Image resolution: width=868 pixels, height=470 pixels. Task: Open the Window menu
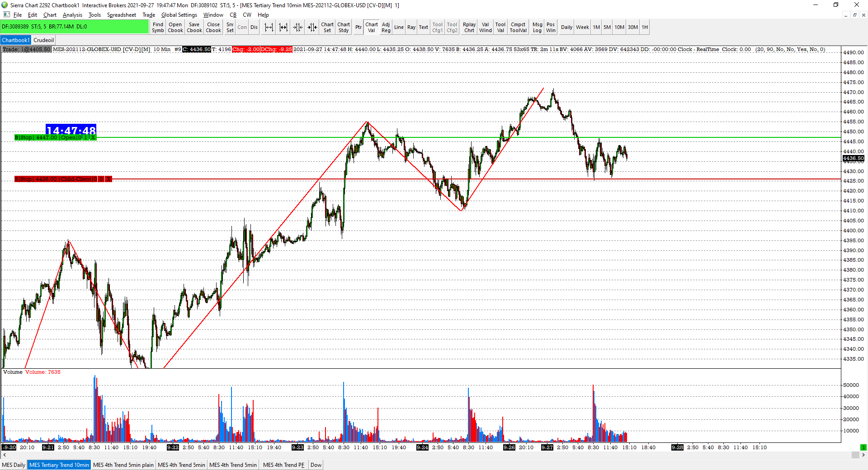point(213,15)
